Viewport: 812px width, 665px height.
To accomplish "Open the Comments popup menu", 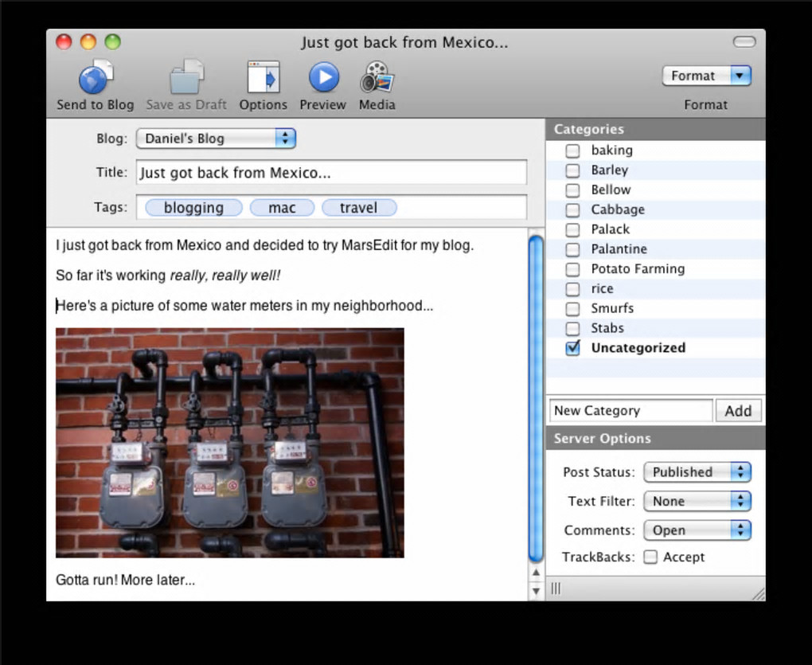I will pos(697,530).
